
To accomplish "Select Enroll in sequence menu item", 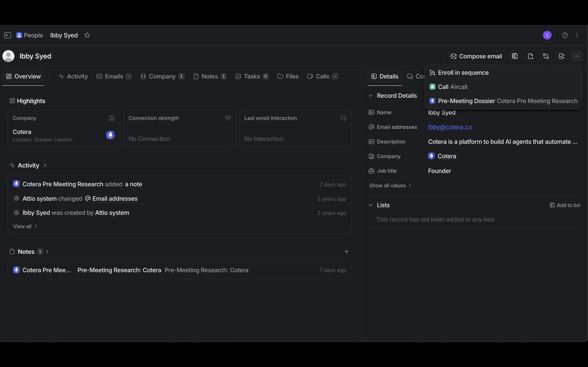I will pyautogui.click(x=463, y=72).
